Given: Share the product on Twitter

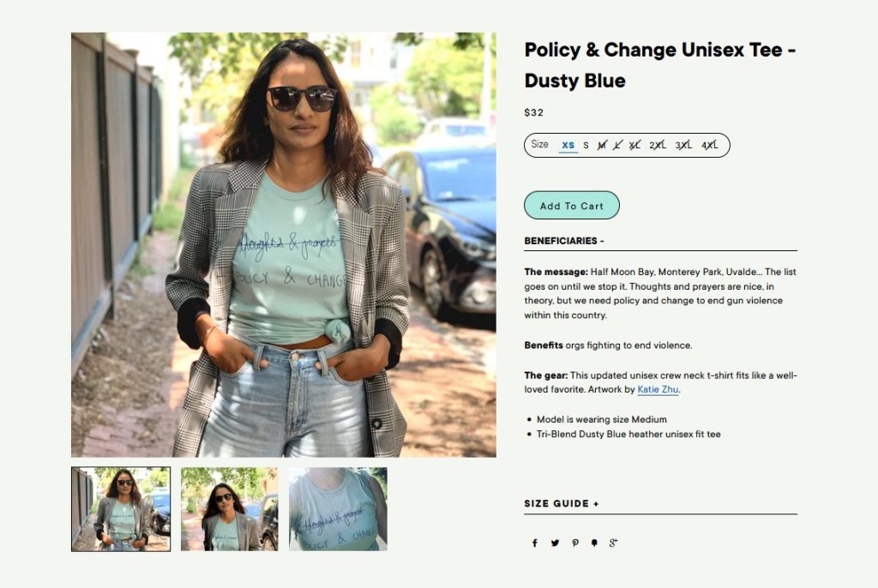Looking at the screenshot, I should pyautogui.click(x=555, y=543).
